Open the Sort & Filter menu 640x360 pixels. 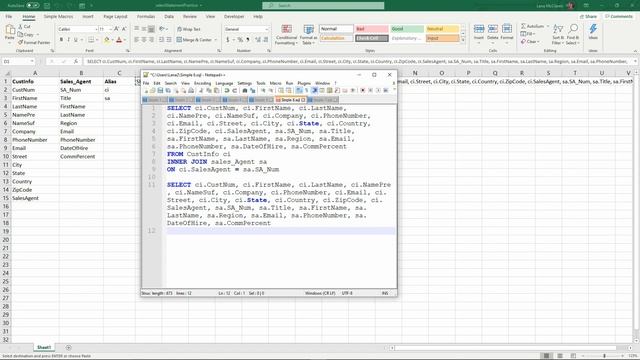pyautogui.click(x=558, y=34)
